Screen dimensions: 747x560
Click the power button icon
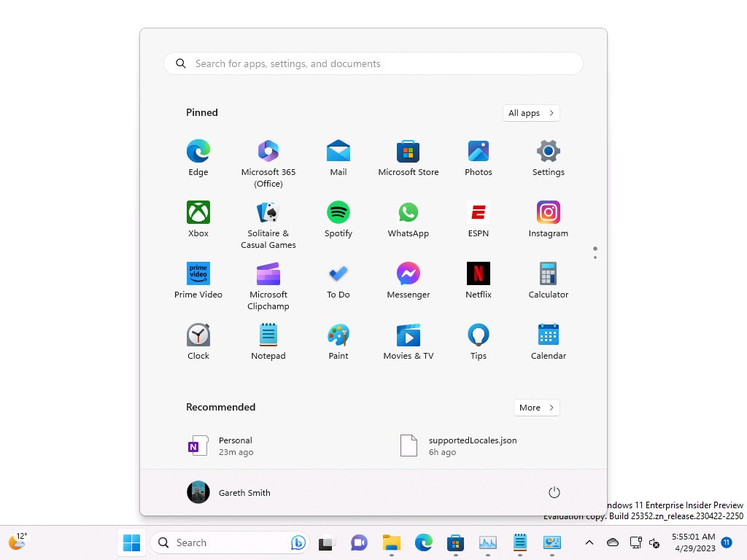tap(554, 492)
